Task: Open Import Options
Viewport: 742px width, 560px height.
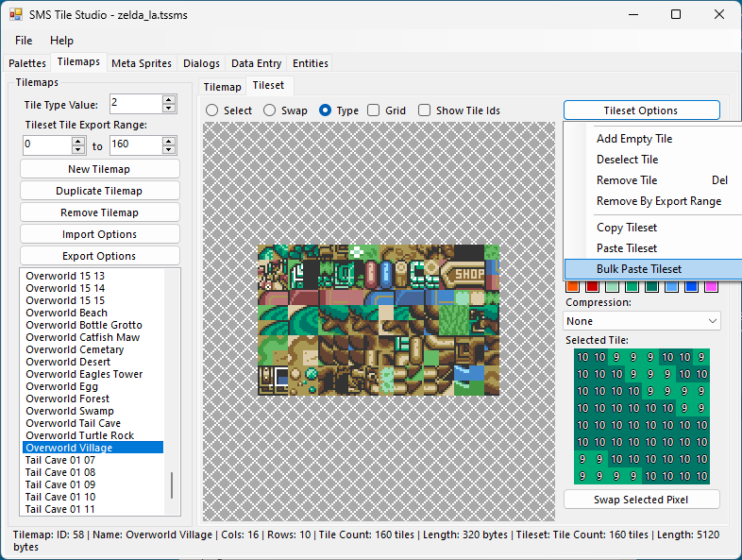Action: tap(99, 234)
